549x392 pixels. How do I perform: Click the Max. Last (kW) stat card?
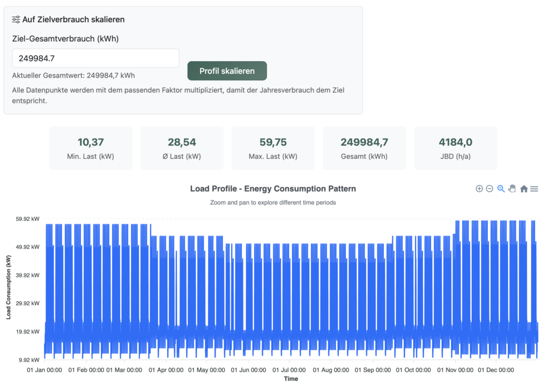(273, 149)
